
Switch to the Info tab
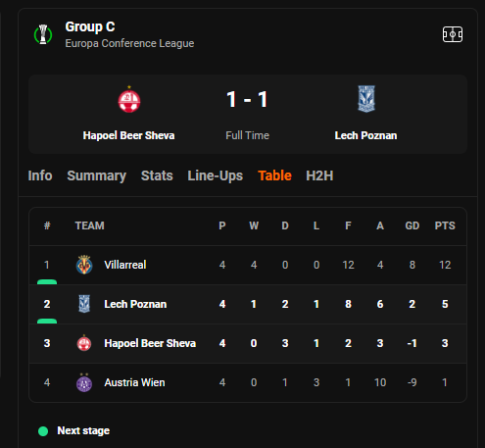(x=40, y=175)
